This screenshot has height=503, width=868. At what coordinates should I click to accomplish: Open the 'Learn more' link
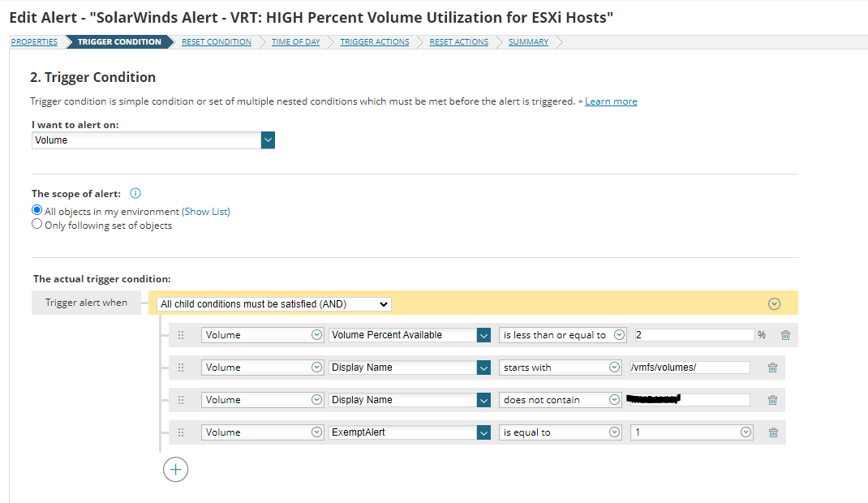pyautogui.click(x=611, y=101)
